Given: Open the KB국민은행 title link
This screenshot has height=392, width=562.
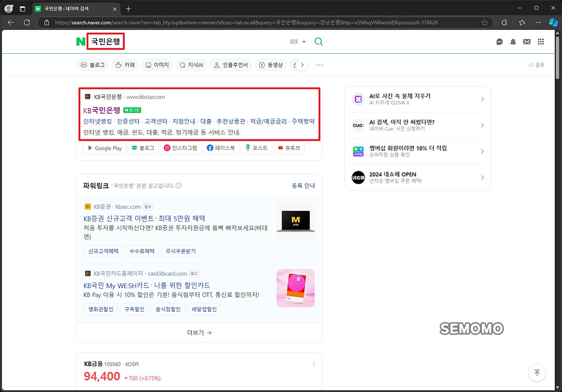Looking at the screenshot, I should click(102, 110).
